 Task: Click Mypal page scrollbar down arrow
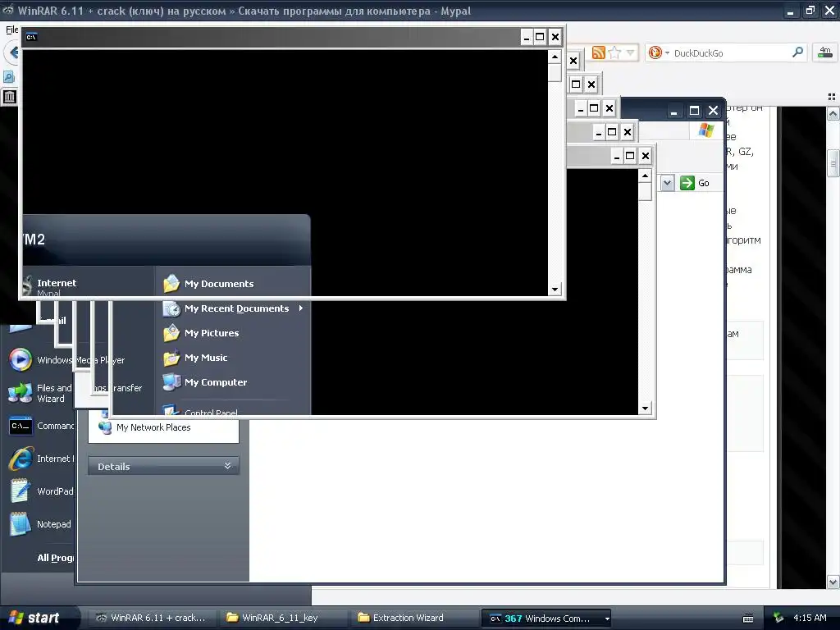(833, 582)
